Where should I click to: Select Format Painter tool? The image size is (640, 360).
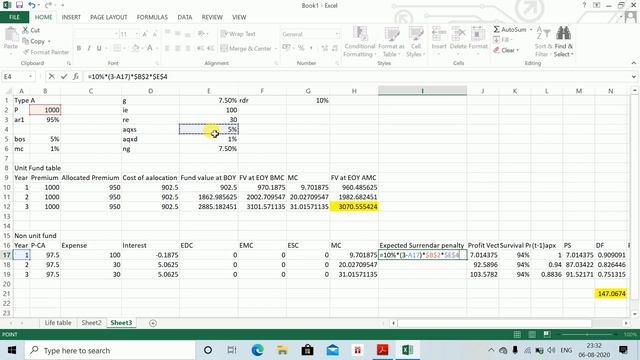click(x=46, y=52)
